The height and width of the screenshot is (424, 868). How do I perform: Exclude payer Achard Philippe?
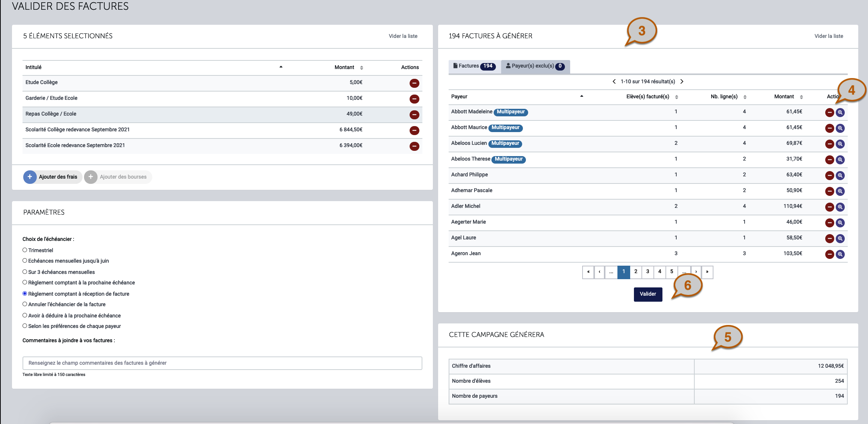click(x=829, y=175)
